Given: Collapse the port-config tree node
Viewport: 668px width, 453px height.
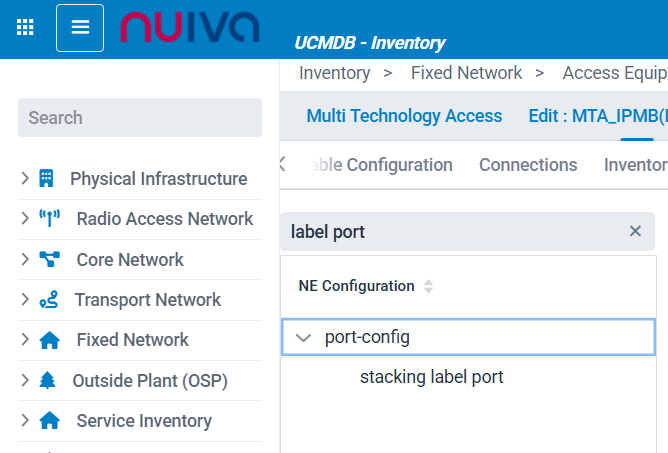Looking at the screenshot, I should [304, 338].
